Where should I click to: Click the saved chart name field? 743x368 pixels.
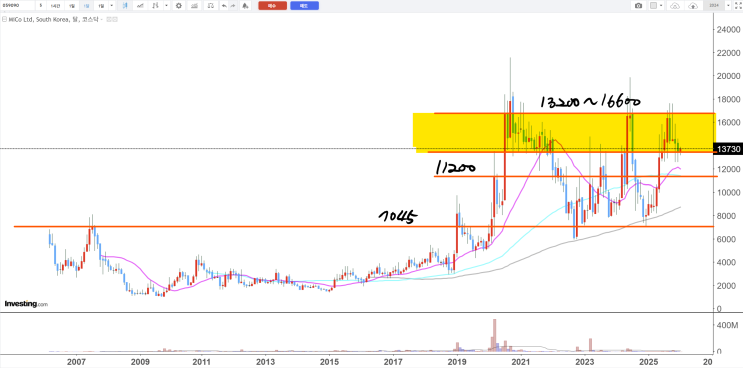click(x=714, y=6)
